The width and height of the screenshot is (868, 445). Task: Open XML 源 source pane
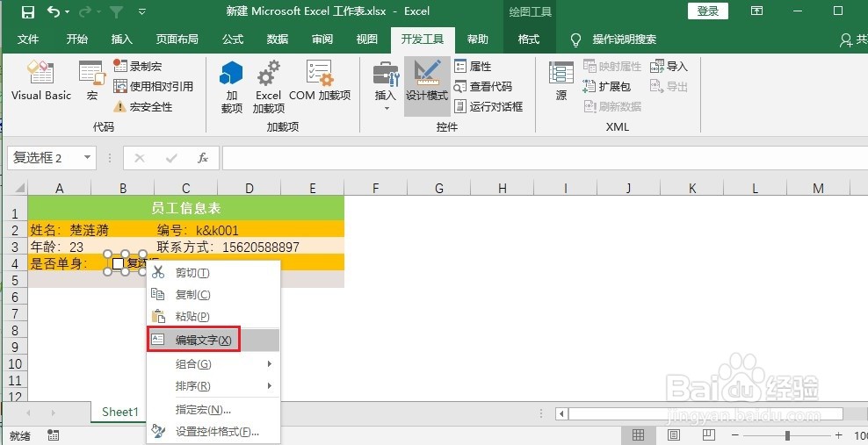tap(561, 81)
